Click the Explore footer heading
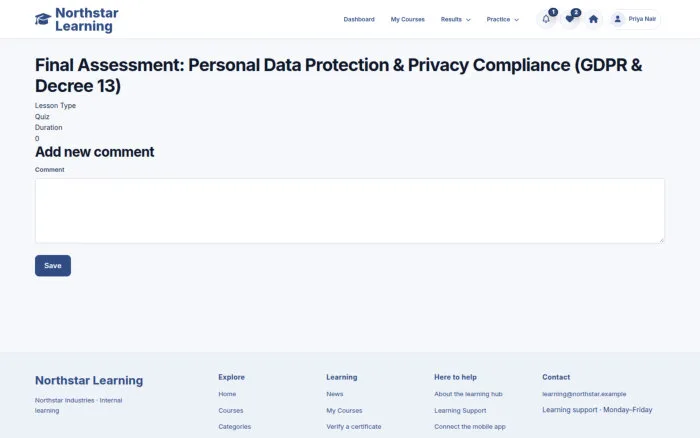700x438 pixels. click(231, 377)
